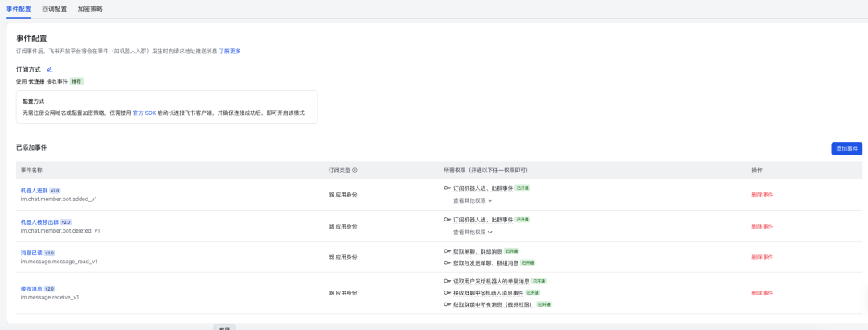The height and width of the screenshot is (330, 868).
Task: Click the 应用身份 grid icon in 接收消息 row
Action: 331,293
